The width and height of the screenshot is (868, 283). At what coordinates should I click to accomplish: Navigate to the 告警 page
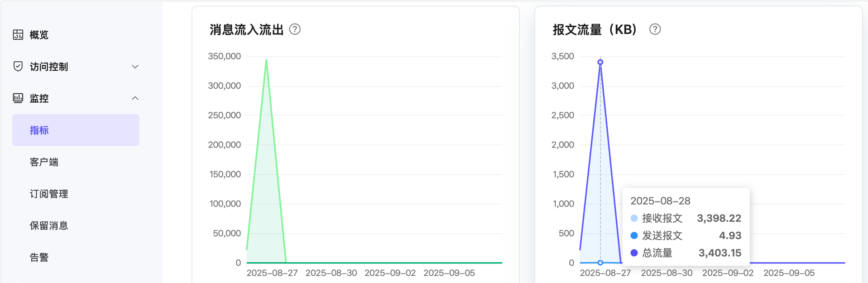coord(39,257)
